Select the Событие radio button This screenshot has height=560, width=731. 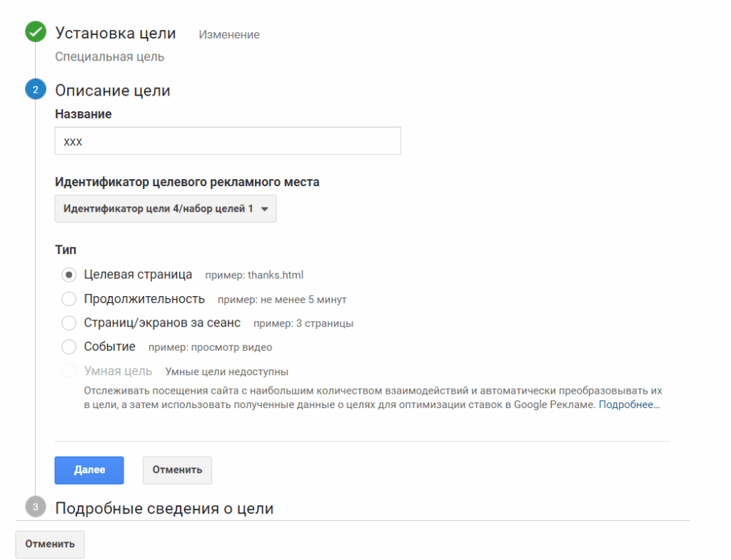(69, 347)
